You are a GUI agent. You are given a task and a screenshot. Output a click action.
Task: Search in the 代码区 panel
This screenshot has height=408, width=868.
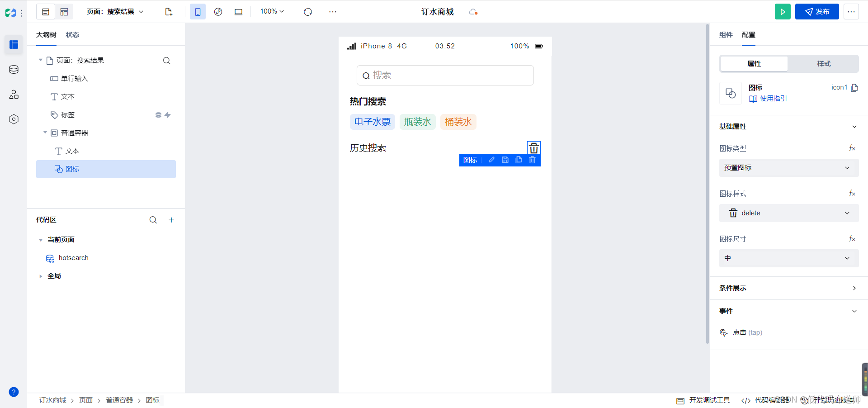coord(153,220)
